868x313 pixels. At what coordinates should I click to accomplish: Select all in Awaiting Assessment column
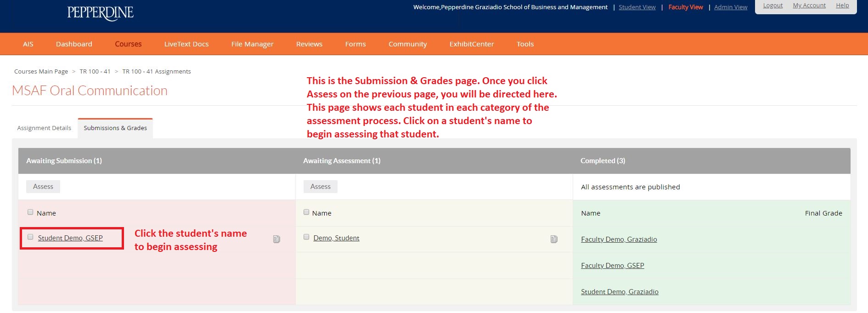pos(306,212)
